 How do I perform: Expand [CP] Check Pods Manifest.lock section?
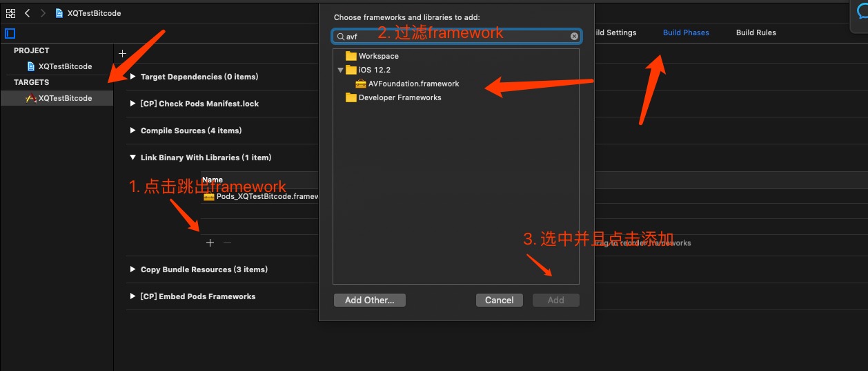[132, 104]
